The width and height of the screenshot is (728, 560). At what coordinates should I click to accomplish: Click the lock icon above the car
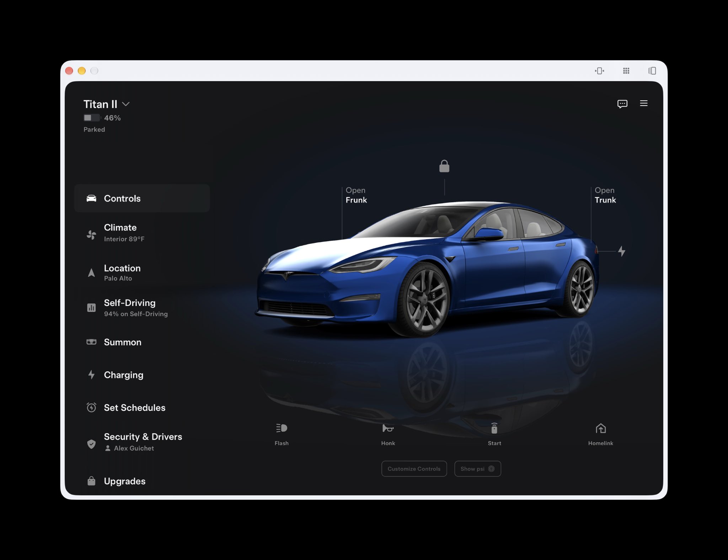444,166
